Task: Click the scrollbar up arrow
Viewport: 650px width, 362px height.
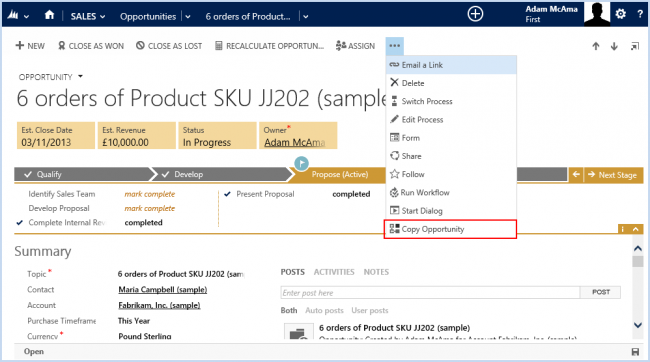Action: point(638,249)
